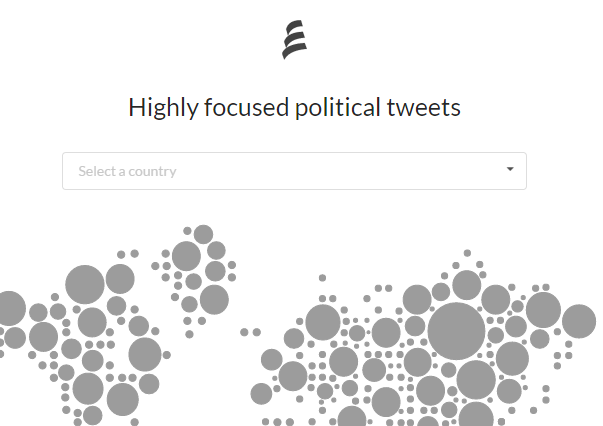Click the "Highly focused political tweets" heading
The image size is (603, 426).
tap(294, 107)
